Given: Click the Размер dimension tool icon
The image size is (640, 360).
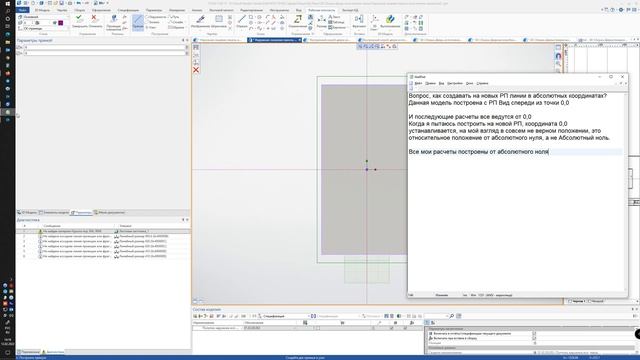Looking at the screenshot, I should pyautogui.click(x=322, y=19).
